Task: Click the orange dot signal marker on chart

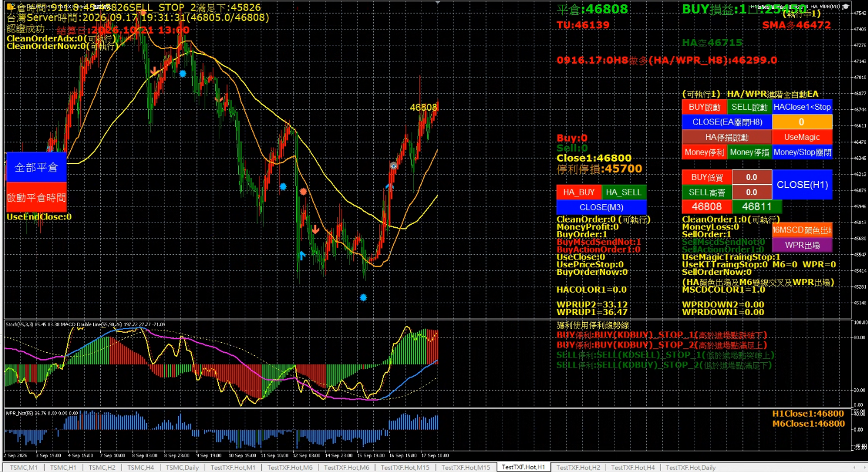Action: coord(303,192)
